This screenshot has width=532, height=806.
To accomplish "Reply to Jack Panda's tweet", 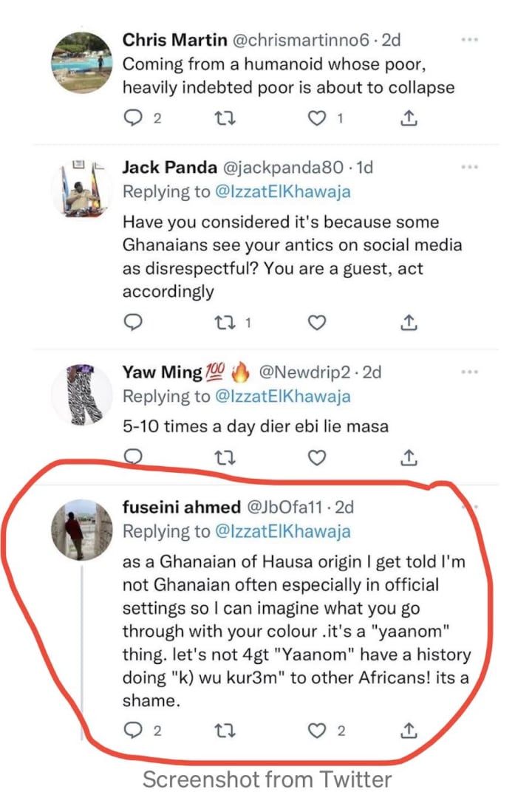I will point(134,322).
